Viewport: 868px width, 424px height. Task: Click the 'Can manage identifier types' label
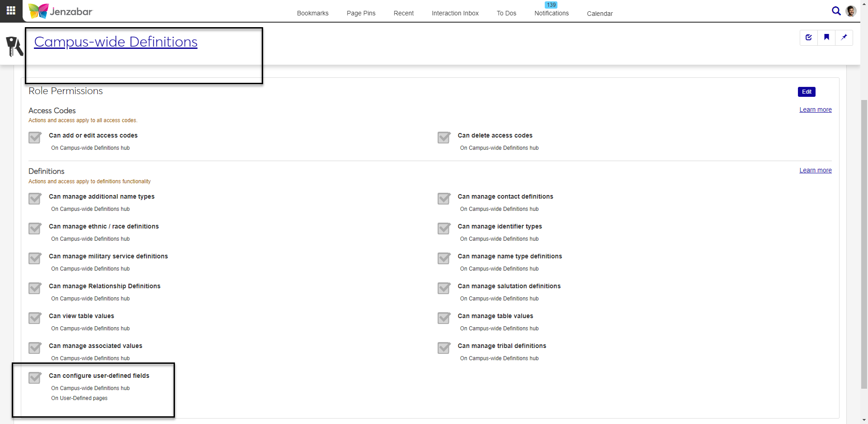coord(500,226)
